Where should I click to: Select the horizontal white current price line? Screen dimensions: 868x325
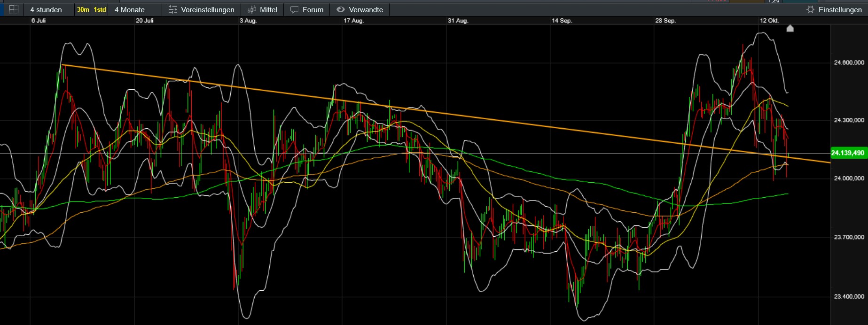click(x=376, y=154)
